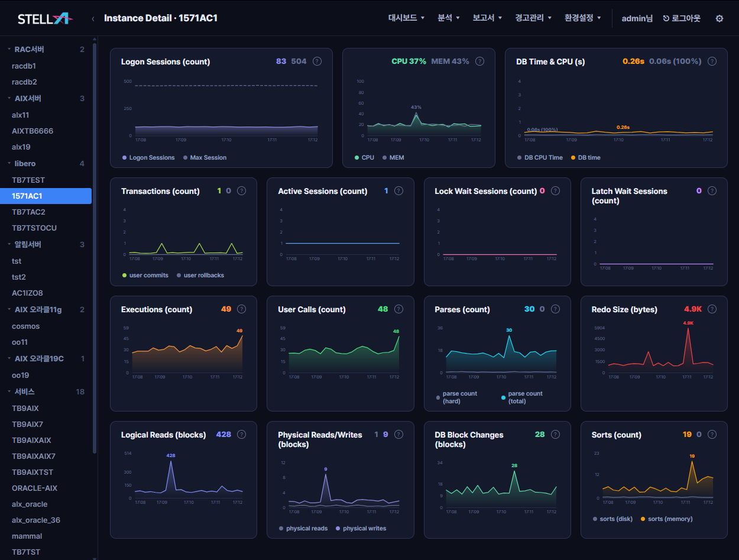The image size is (739, 560).
Task: Click the sidebar vertical scrollbar
Action: pyautogui.click(x=95, y=247)
